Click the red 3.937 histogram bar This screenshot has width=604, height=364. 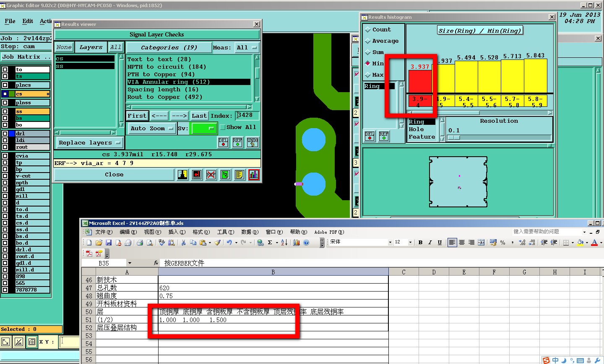[x=420, y=81]
